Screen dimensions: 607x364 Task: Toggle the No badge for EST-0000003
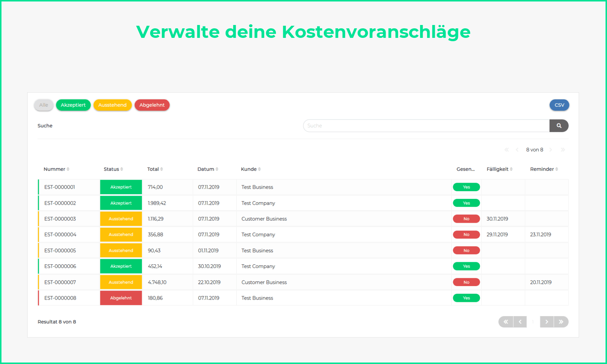[466, 219]
